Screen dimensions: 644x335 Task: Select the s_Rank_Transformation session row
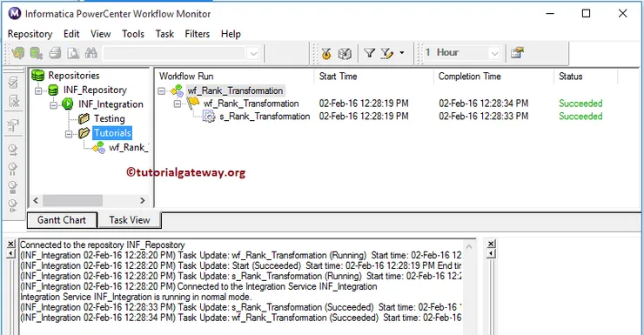[x=265, y=117]
